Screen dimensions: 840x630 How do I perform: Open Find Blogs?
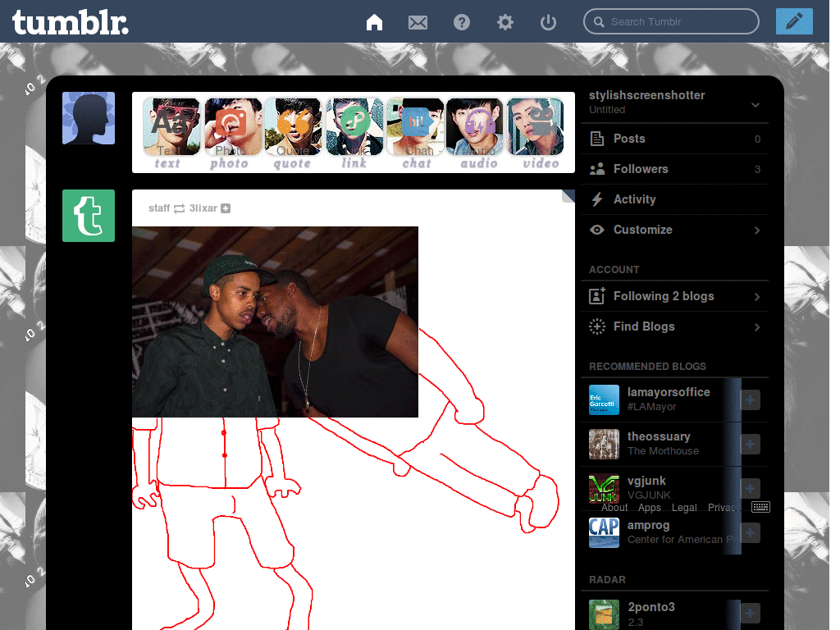click(x=674, y=326)
